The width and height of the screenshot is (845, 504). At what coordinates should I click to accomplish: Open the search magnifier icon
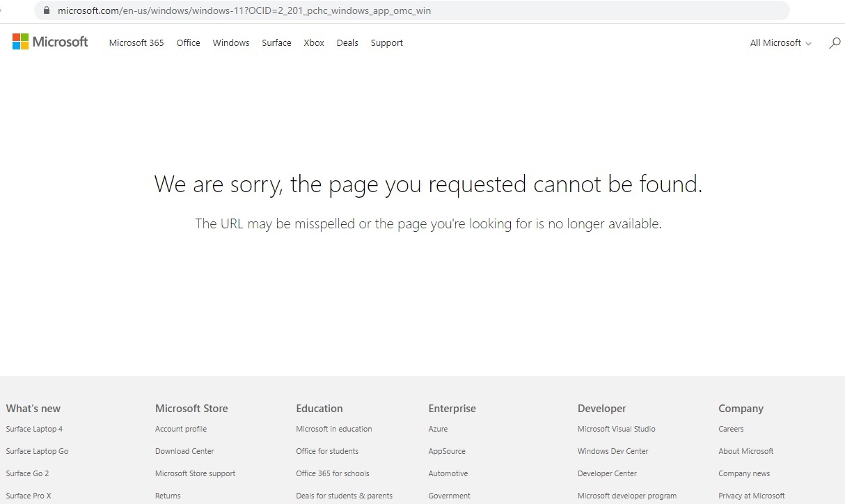point(835,42)
